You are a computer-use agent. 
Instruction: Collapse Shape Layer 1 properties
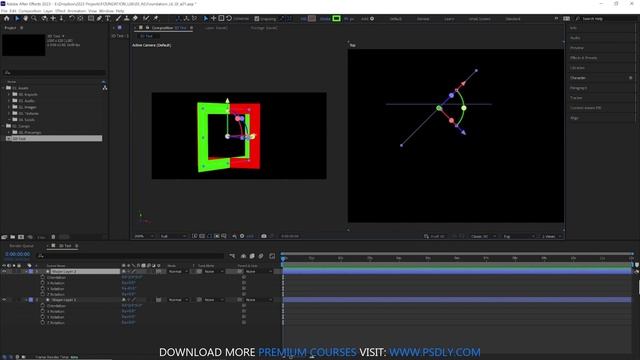[26, 300]
